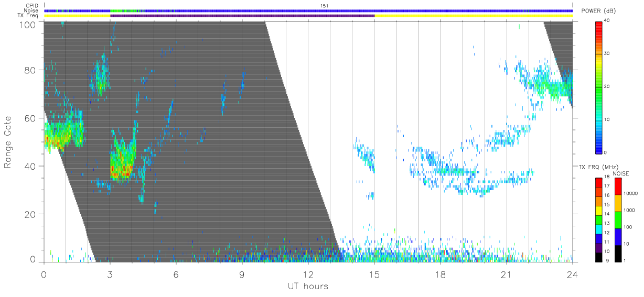The image size is (644, 297).
Task: Select the 0 tick on the POWER scale
Action: [605, 152]
